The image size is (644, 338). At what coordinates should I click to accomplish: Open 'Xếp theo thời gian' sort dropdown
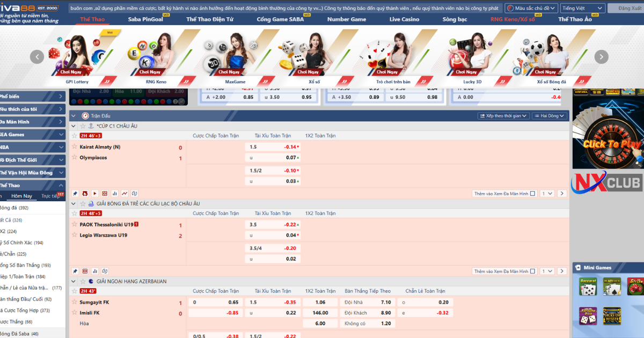[503, 116]
